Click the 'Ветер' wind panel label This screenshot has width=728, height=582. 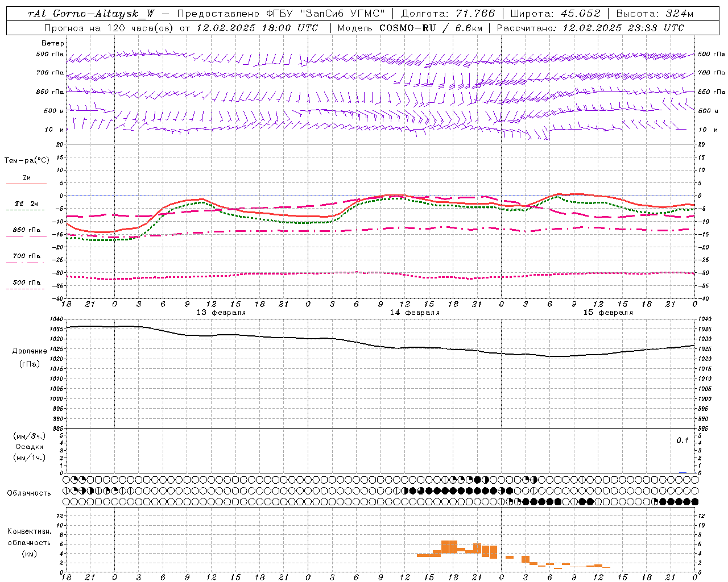point(53,43)
